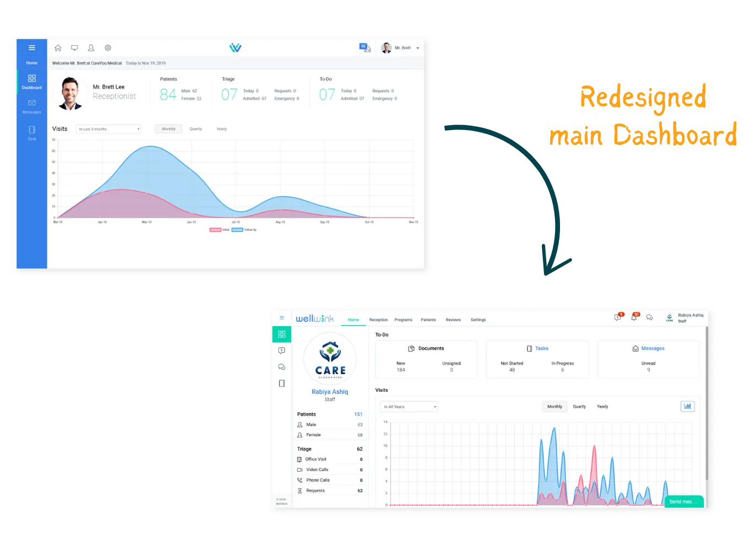Viewport: 756px width, 551px height.
Task: Select Quartly view in the old dashboard
Action: (x=195, y=129)
